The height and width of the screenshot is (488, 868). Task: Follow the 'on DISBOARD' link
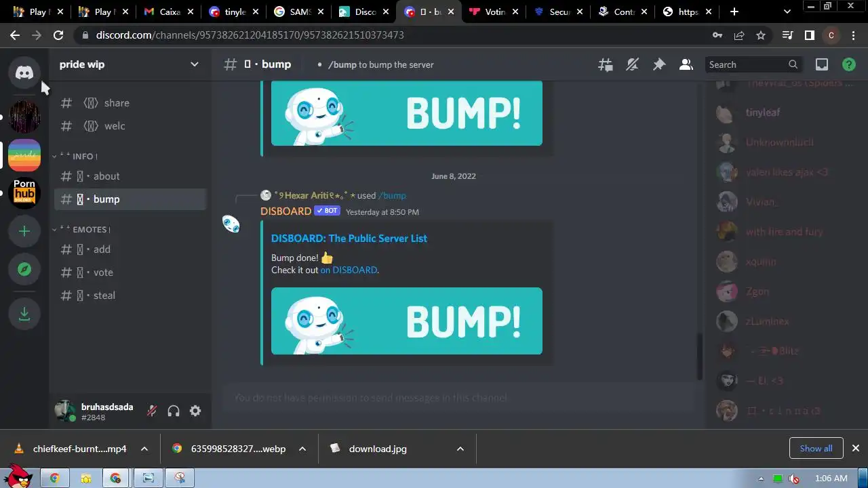(349, 270)
